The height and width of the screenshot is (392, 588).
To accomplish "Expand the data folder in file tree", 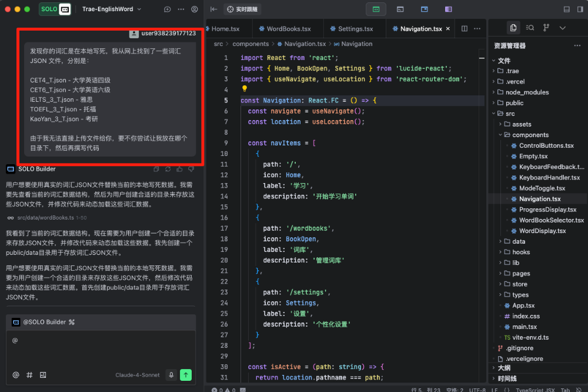I will [x=518, y=241].
